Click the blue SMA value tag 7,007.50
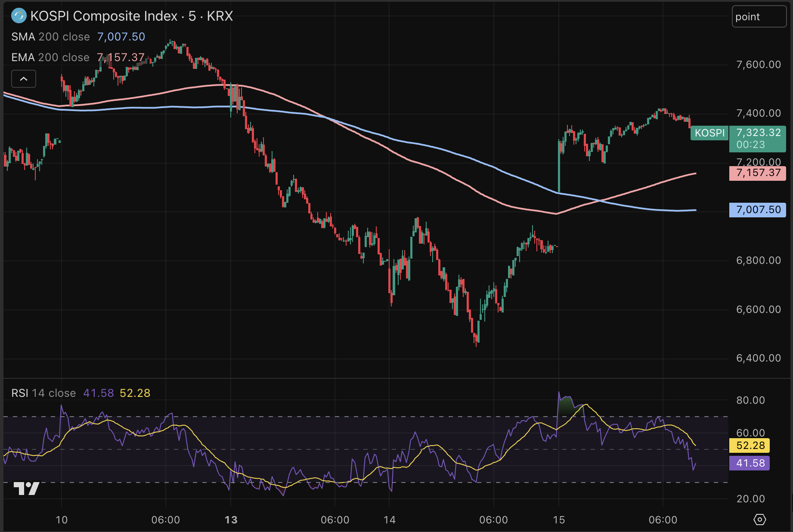 [758, 210]
